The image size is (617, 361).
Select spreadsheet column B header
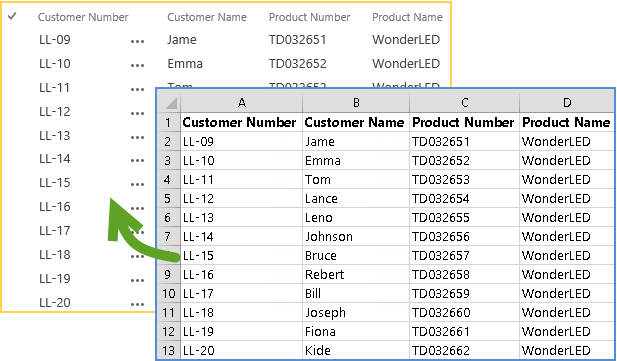356,103
